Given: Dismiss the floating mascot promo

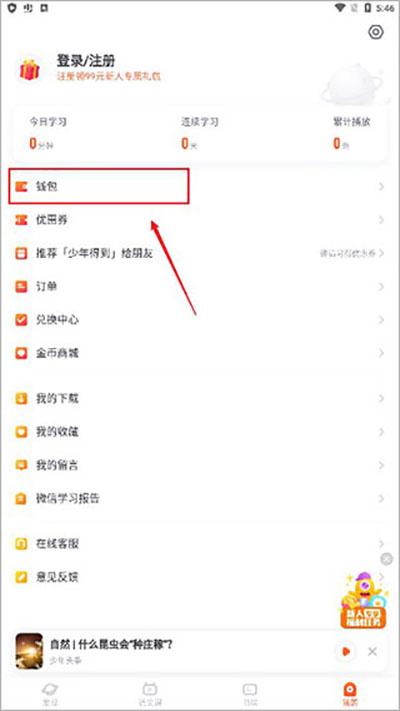Looking at the screenshot, I should 386,559.
